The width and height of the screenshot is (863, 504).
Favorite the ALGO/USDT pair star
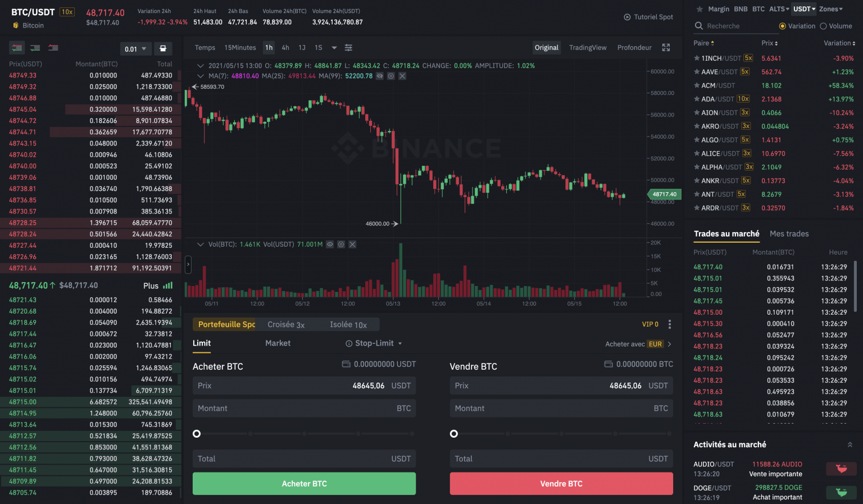point(697,140)
